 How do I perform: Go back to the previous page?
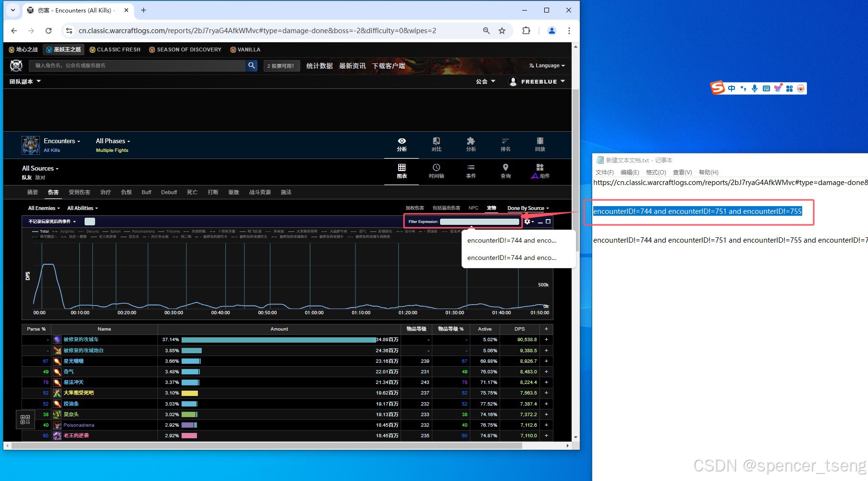pyautogui.click(x=14, y=31)
